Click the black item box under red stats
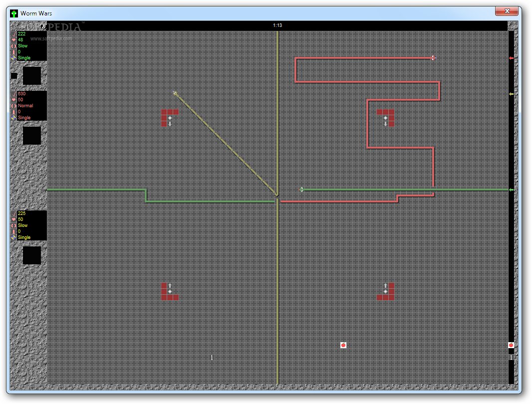The image size is (532, 404). click(32, 135)
